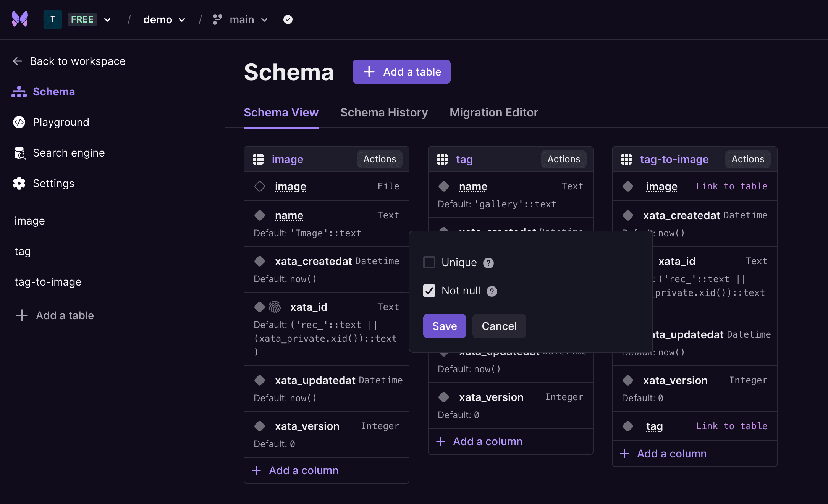Enable the Unique checkbox
828x504 pixels.
(x=429, y=262)
